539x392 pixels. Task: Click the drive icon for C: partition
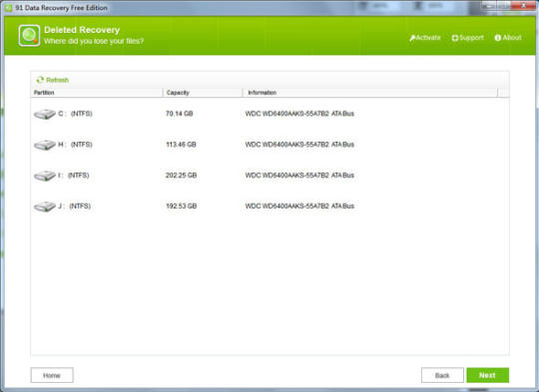tap(45, 114)
